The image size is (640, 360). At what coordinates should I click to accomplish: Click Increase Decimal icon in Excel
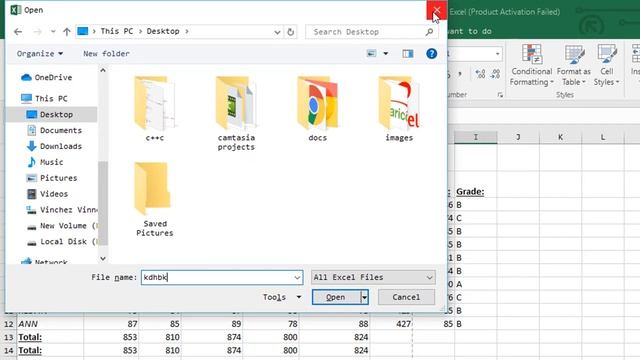[x=480, y=73]
